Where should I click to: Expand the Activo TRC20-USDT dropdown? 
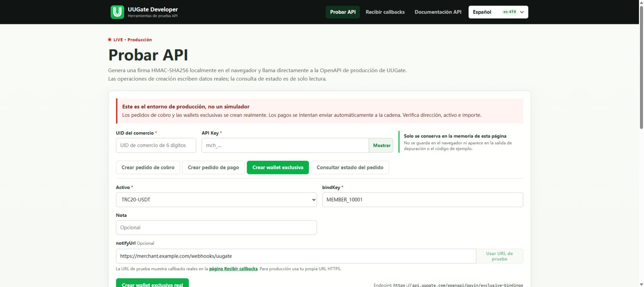pyautogui.click(x=216, y=200)
